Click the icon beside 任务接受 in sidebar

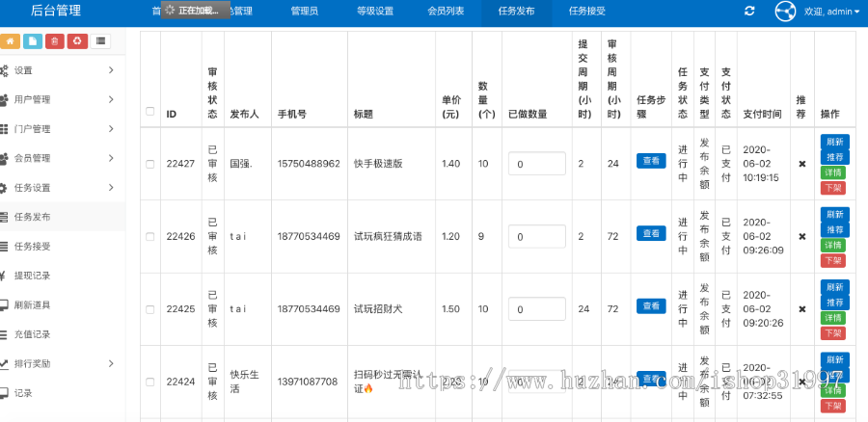(4, 246)
